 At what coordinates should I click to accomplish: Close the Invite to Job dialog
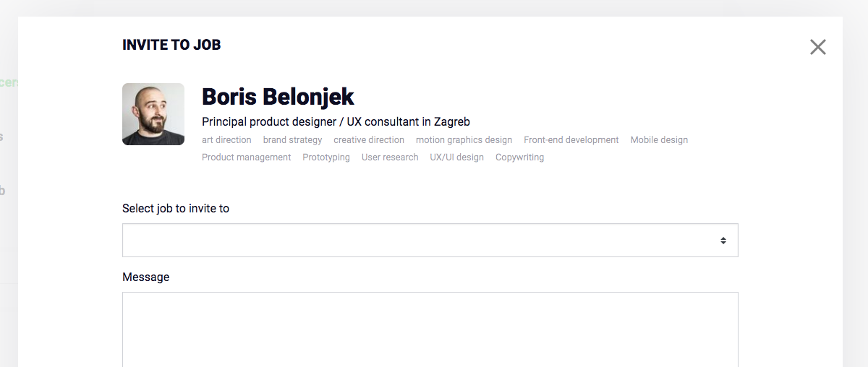pyautogui.click(x=817, y=47)
